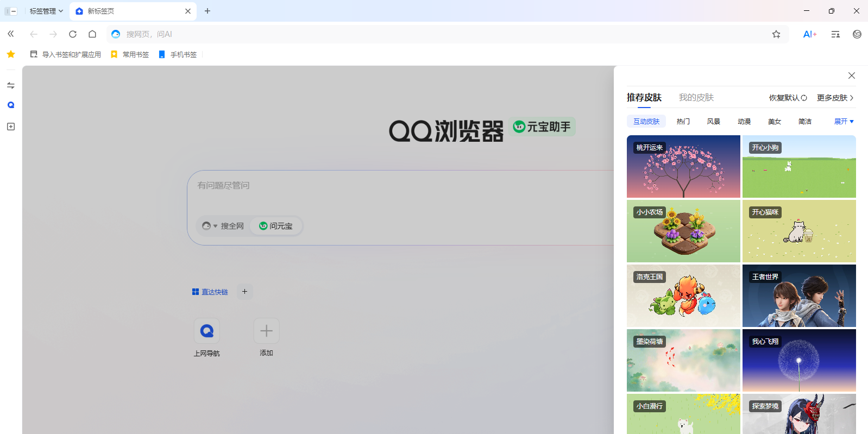
Task: Select the 风景 skin category
Action: (714, 122)
